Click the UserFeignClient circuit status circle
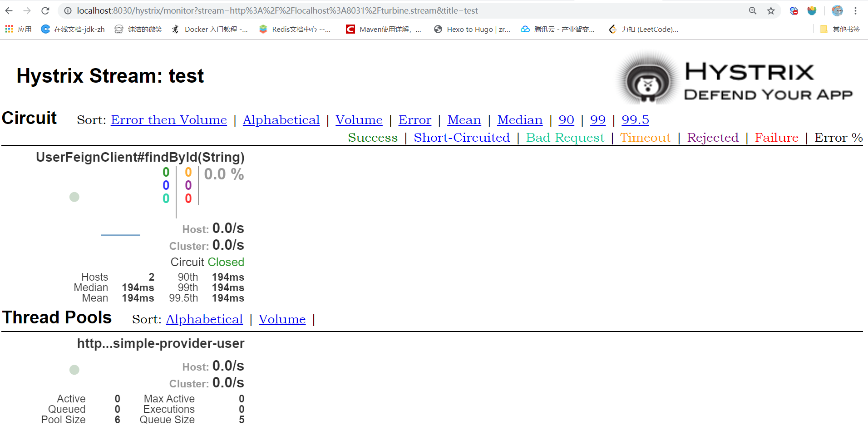The image size is (868, 431). click(74, 197)
